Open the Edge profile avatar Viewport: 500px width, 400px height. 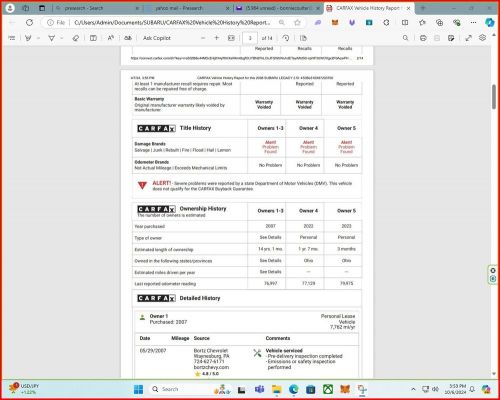click(10, 8)
